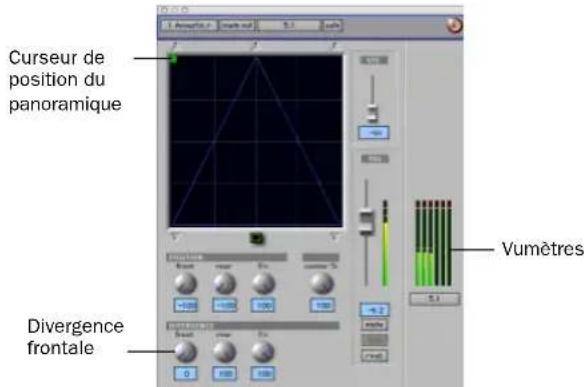This screenshot has width=584, height=387.
Task: Open the 5.1 output path selector in header
Action: tap(289, 25)
